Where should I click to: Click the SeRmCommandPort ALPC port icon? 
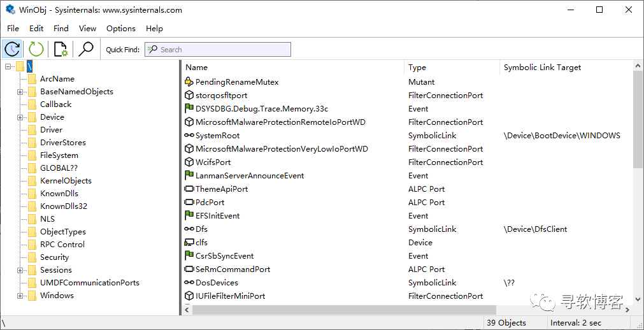(x=189, y=269)
